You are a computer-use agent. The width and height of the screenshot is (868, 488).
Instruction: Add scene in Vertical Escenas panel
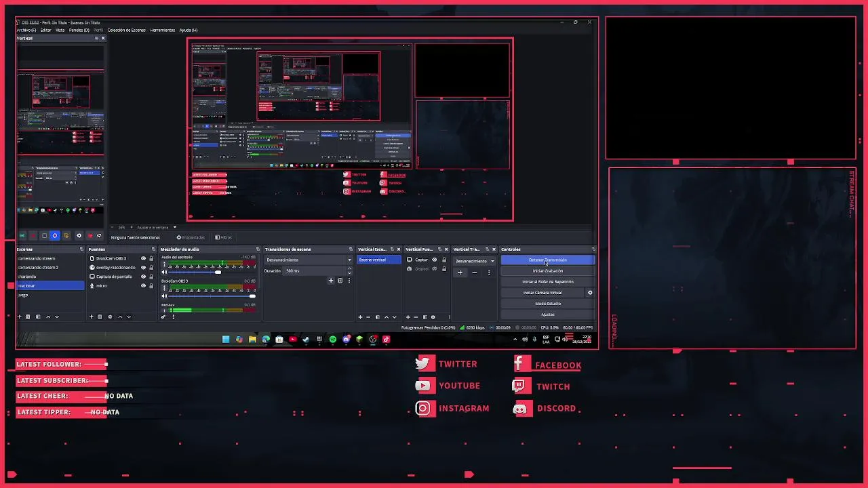[360, 317]
